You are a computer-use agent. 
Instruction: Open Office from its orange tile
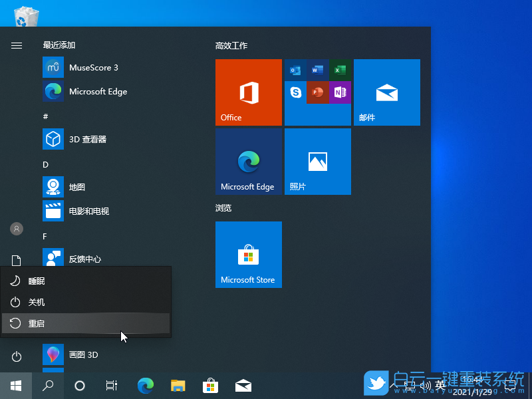[x=248, y=92]
